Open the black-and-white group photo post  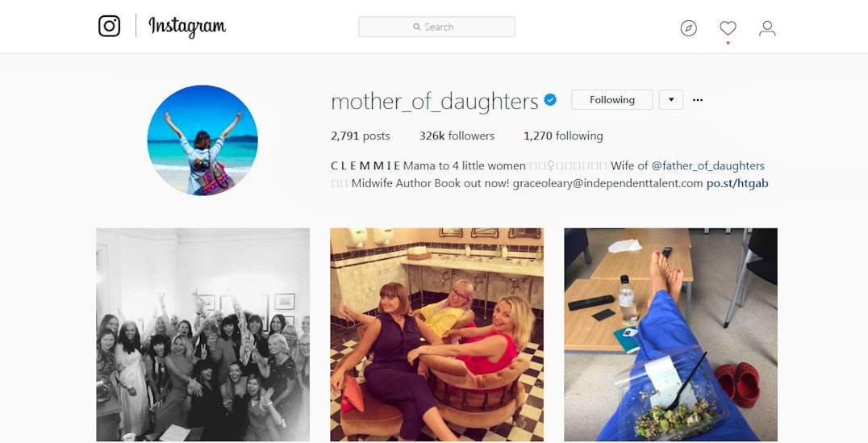coord(203,334)
